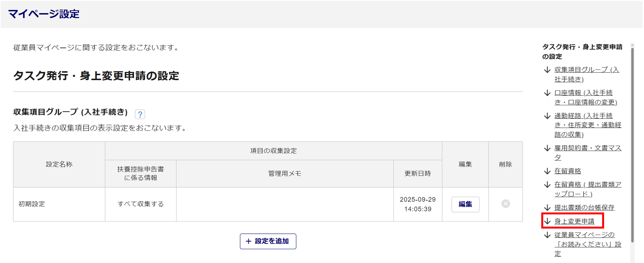The height and width of the screenshot is (263, 644).
Task: Click the down arrow beside 口座情報 link
Action: click(x=547, y=93)
